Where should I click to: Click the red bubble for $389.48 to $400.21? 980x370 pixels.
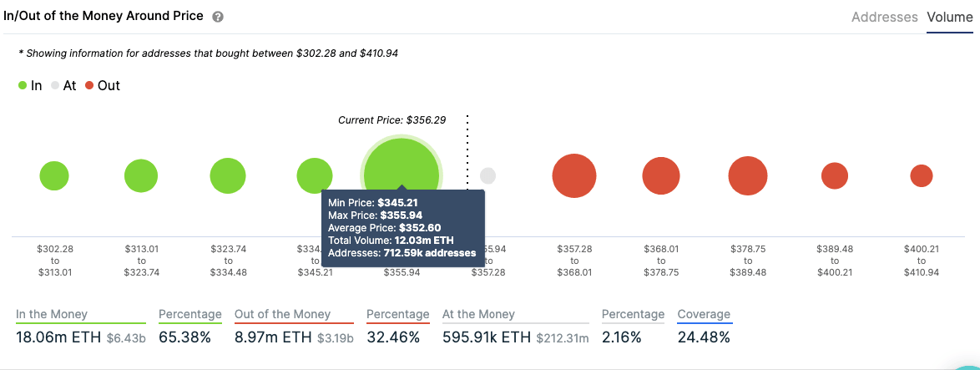click(x=835, y=176)
